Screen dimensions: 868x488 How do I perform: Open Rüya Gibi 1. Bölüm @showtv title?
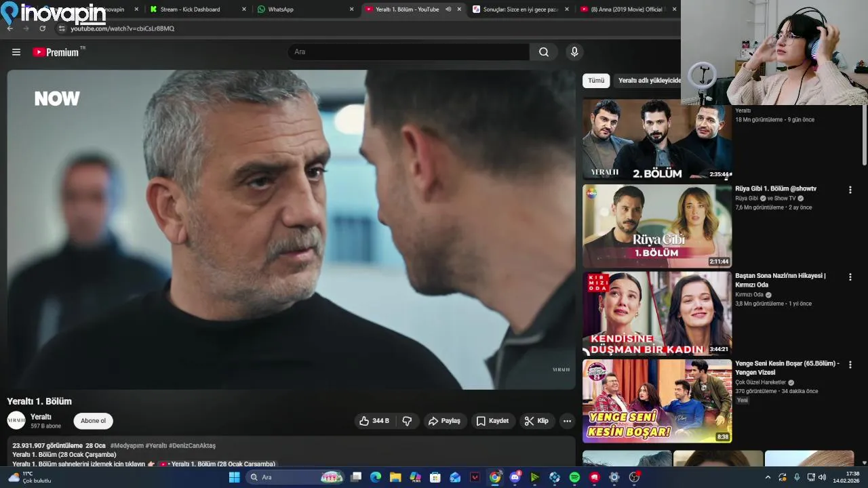point(776,188)
